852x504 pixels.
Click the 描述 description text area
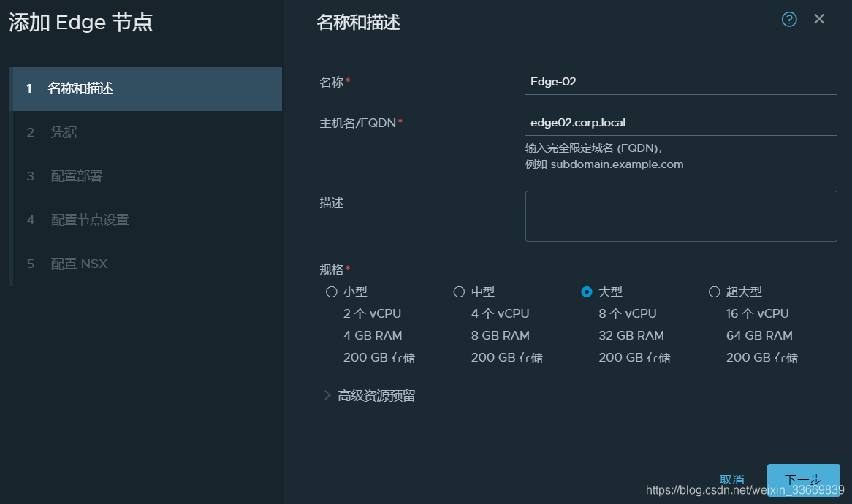681,216
